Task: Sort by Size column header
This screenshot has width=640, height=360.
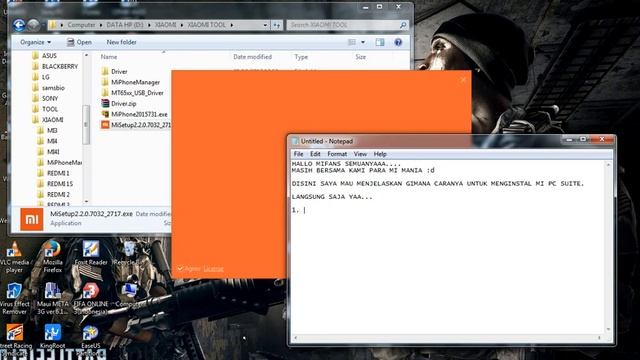Action: coord(360,57)
